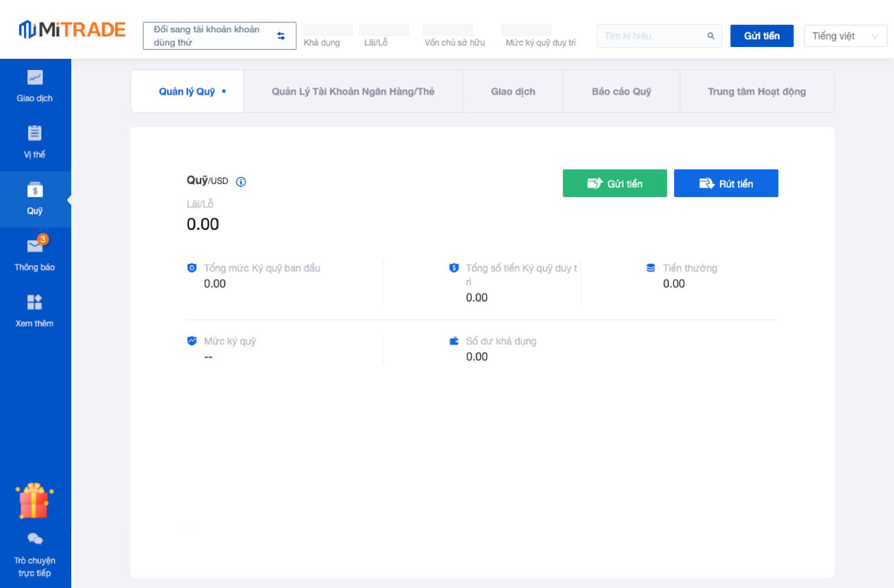Select the Báo cáo Quỹ tab
The width and height of the screenshot is (894, 588).
click(x=621, y=92)
